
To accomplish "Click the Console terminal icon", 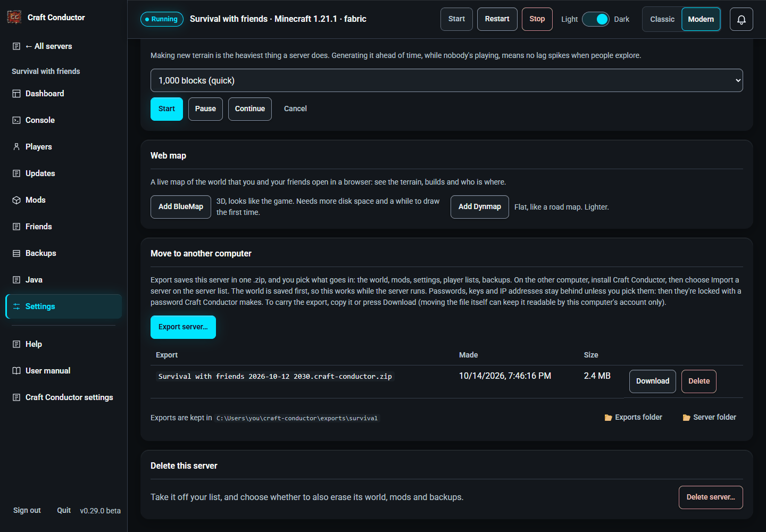I will pyautogui.click(x=16, y=120).
